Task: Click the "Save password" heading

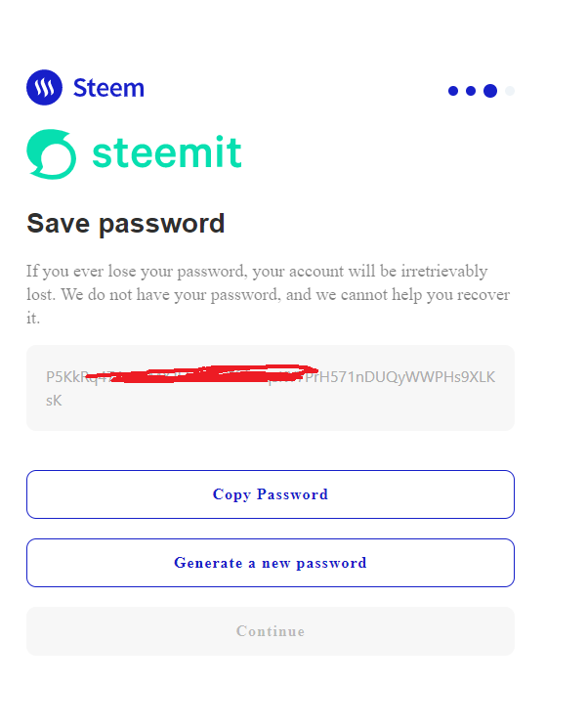Action: [125, 224]
